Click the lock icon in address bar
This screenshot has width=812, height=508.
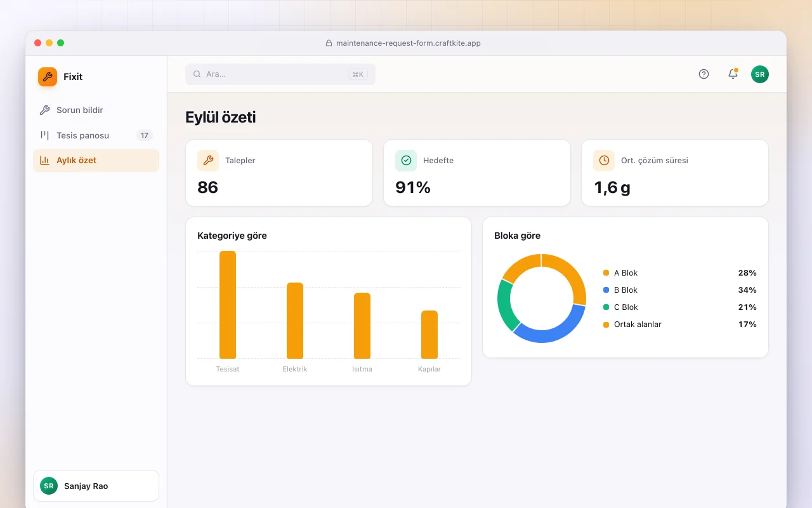(329, 43)
